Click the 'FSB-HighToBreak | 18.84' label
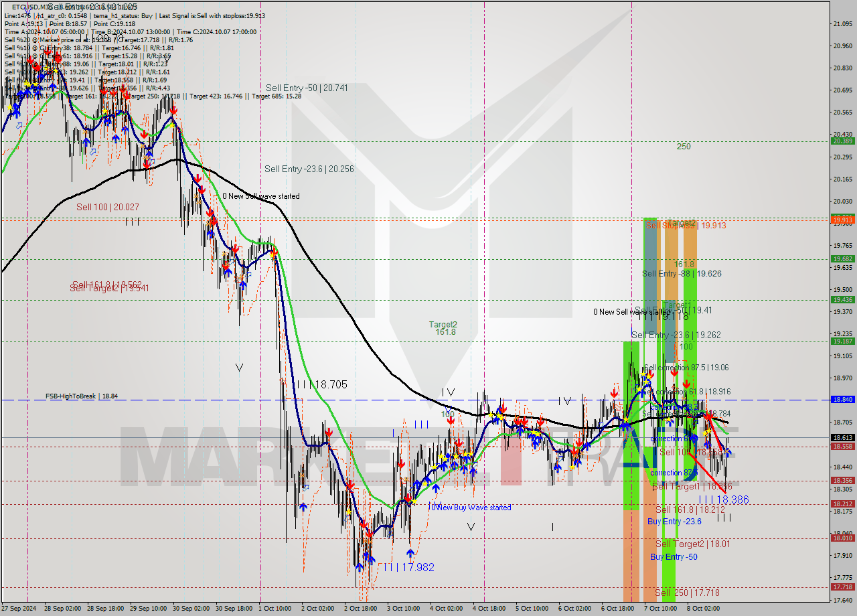This screenshot has width=857, height=616. click(x=82, y=396)
